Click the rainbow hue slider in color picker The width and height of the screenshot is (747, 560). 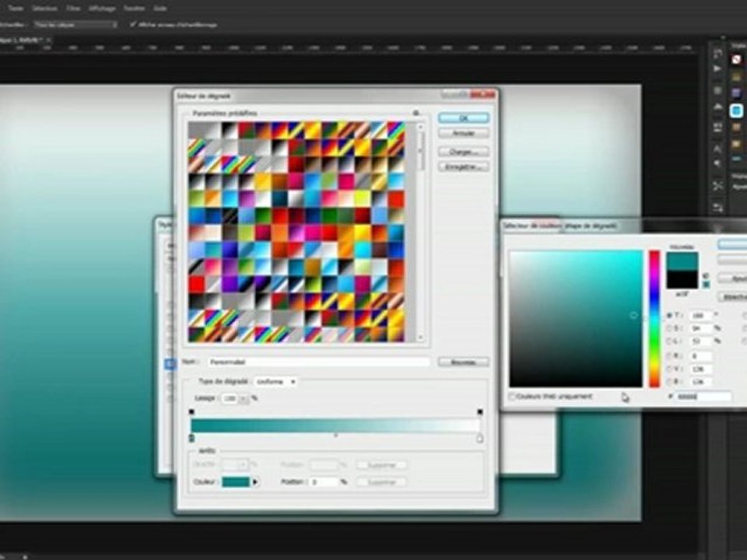[x=654, y=318]
